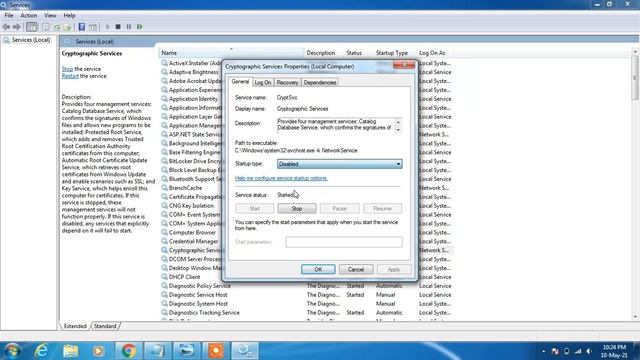Open Internet Explorer from the taskbar
The width and height of the screenshot is (640, 360).
tap(41, 351)
